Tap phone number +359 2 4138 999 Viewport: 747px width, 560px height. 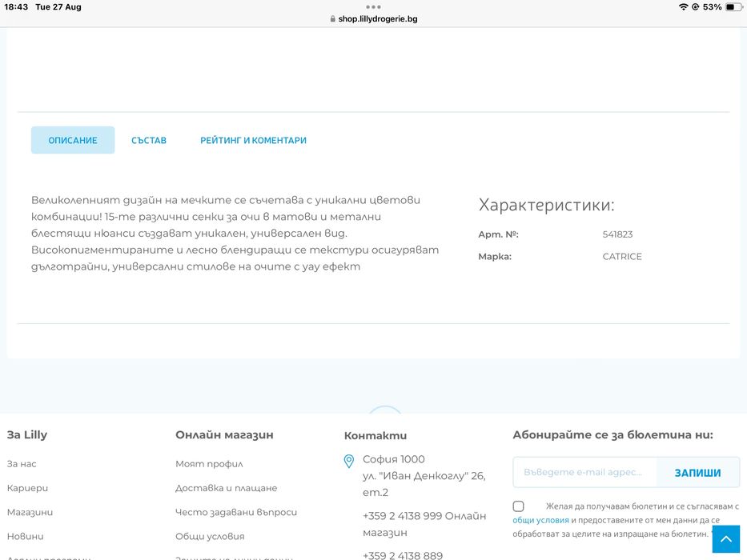coord(402,516)
